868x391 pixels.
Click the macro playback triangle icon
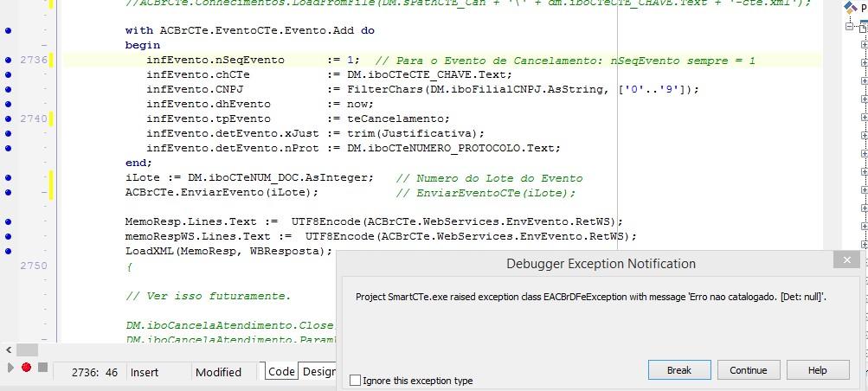coord(10,368)
